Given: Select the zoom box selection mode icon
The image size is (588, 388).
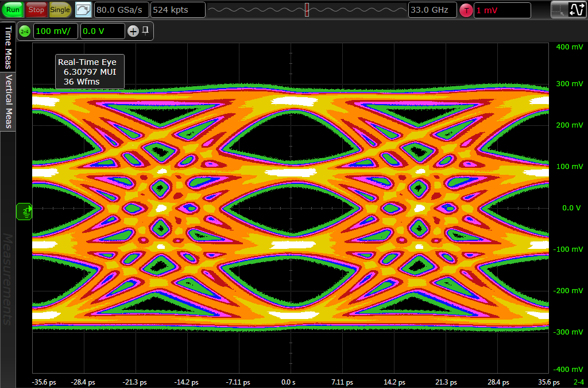Looking at the screenshot, I should click(559, 10).
